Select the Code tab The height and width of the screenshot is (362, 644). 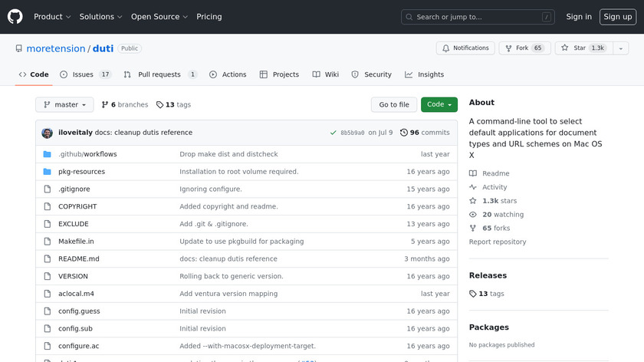pos(34,74)
